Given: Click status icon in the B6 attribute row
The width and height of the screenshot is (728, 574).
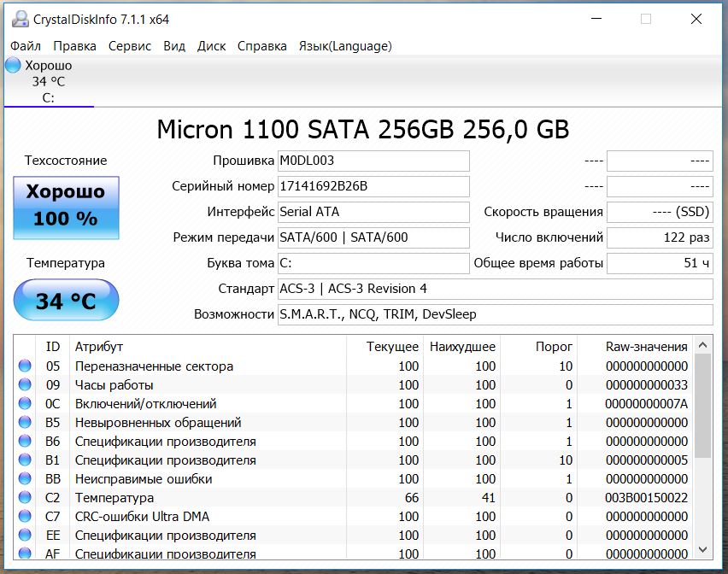Looking at the screenshot, I should point(25,441).
